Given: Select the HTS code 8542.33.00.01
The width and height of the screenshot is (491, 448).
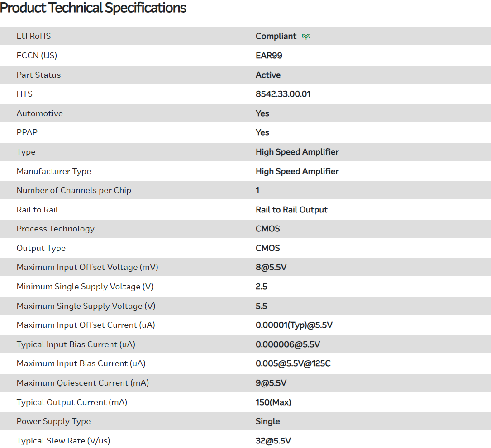Looking at the screenshot, I should coord(283,94).
